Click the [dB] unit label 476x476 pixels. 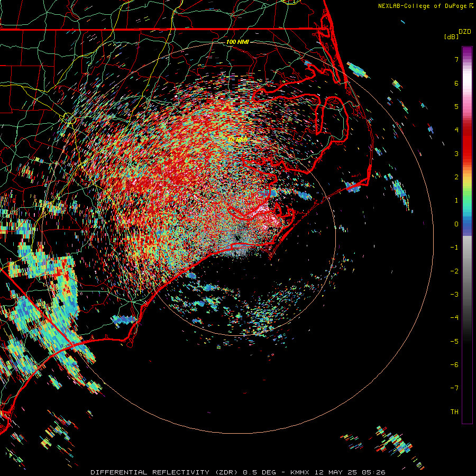click(452, 36)
